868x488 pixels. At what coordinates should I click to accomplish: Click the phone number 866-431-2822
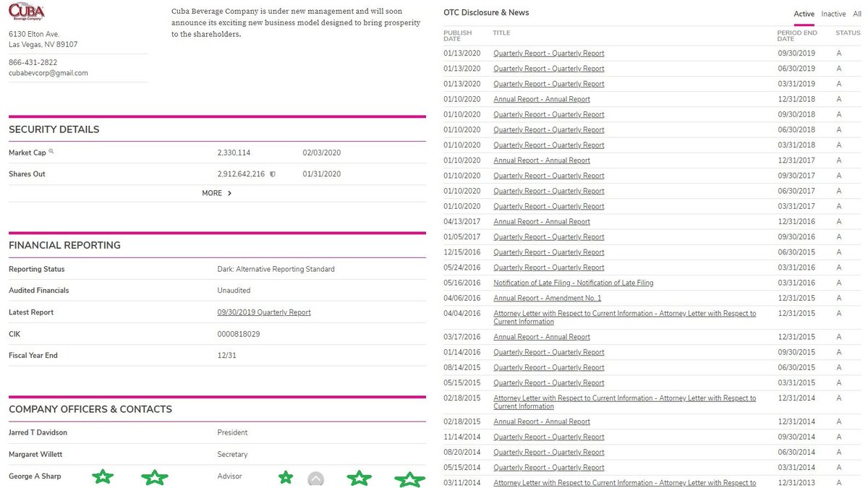pyautogui.click(x=33, y=63)
